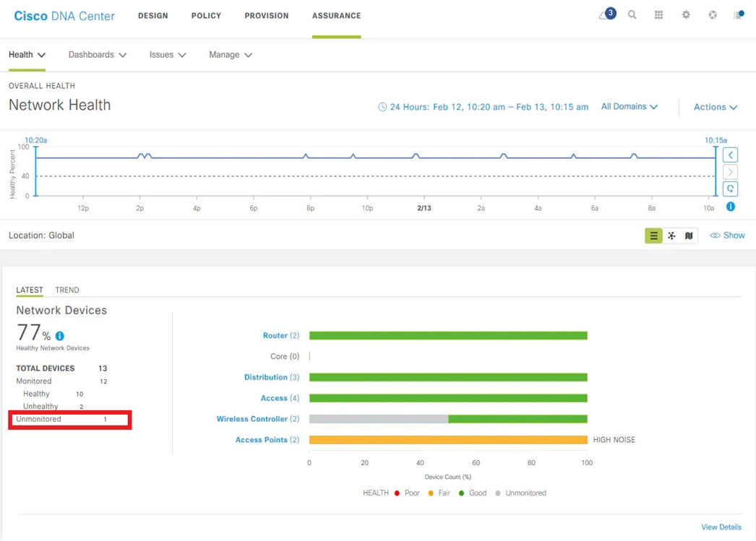Click the info icon next to 77%
Screen dimensions: 756x541
click(x=60, y=336)
